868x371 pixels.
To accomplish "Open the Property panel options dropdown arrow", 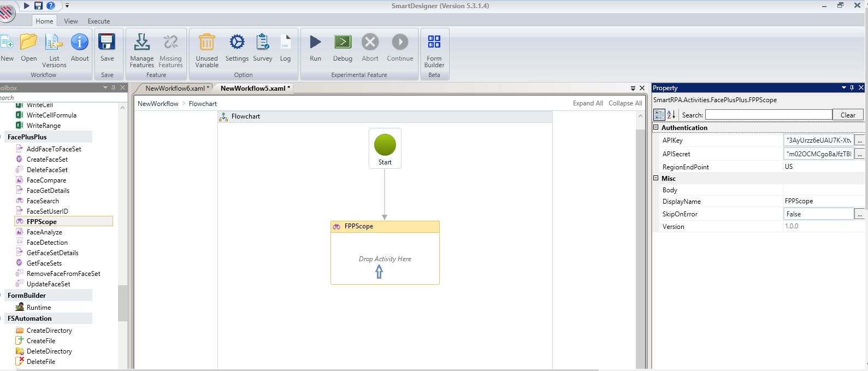I will 843,88.
